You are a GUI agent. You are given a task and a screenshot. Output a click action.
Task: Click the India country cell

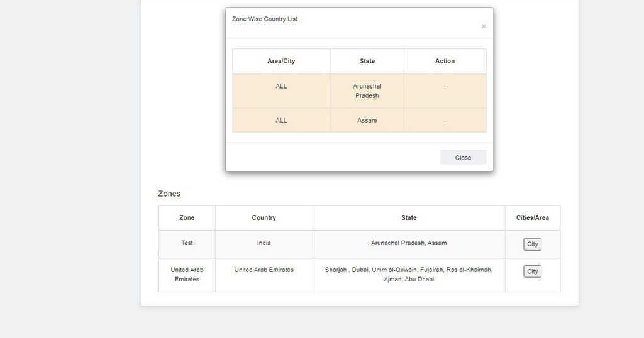click(x=264, y=244)
